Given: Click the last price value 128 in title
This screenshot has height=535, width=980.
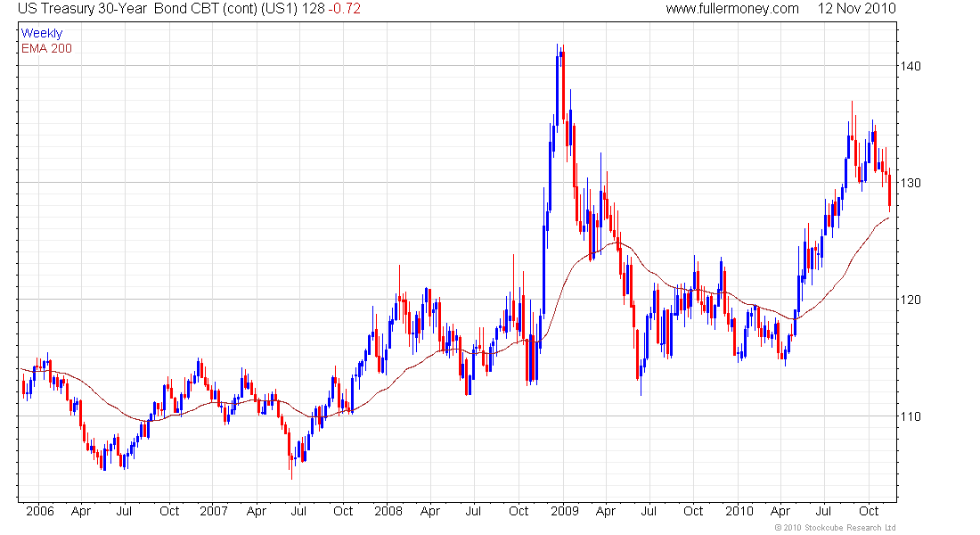Looking at the screenshot, I should click(313, 9).
